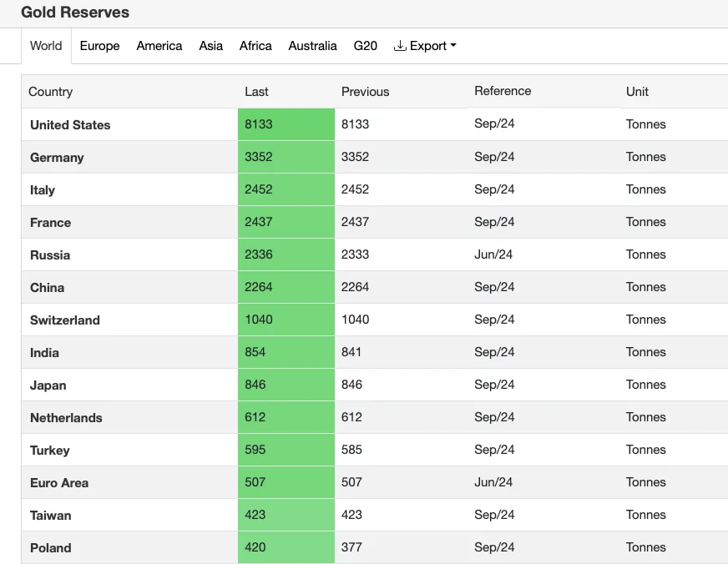
Task: Open the Africa tab
Action: click(x=255, y=46)
